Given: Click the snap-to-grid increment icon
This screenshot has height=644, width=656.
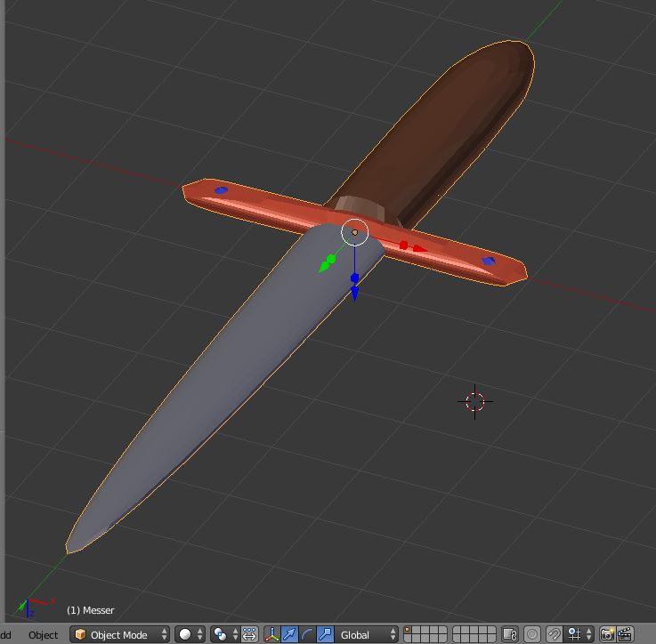Looking at the screenshot, I should click(x=574, y=634).
